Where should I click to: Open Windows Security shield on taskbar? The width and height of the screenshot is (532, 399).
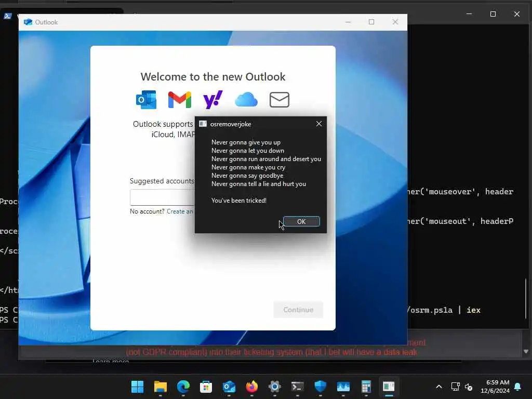(320, 387)
